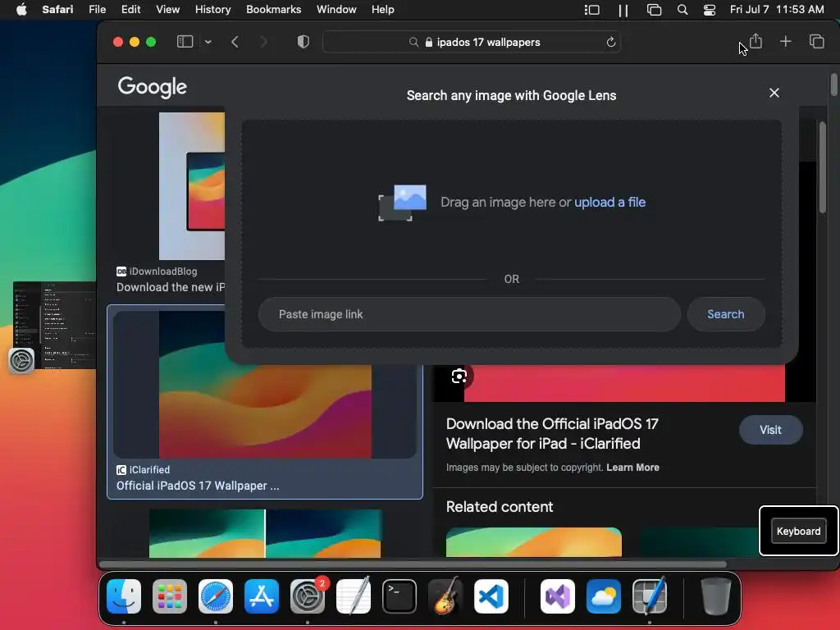The image size is (840, 630).
Task: Click the Stage Manager menu bar icon
Action: (x=591, y=10)
